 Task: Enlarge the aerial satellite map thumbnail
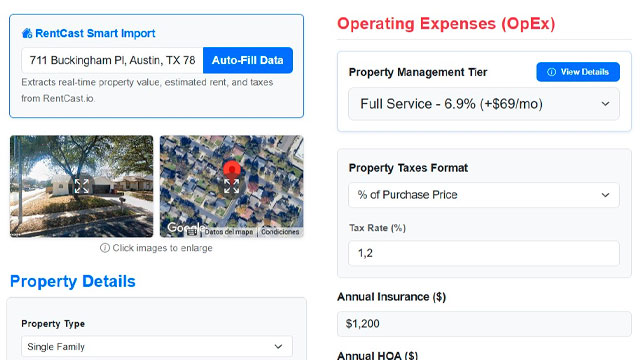pyautogui.click(x=231, y=186)
